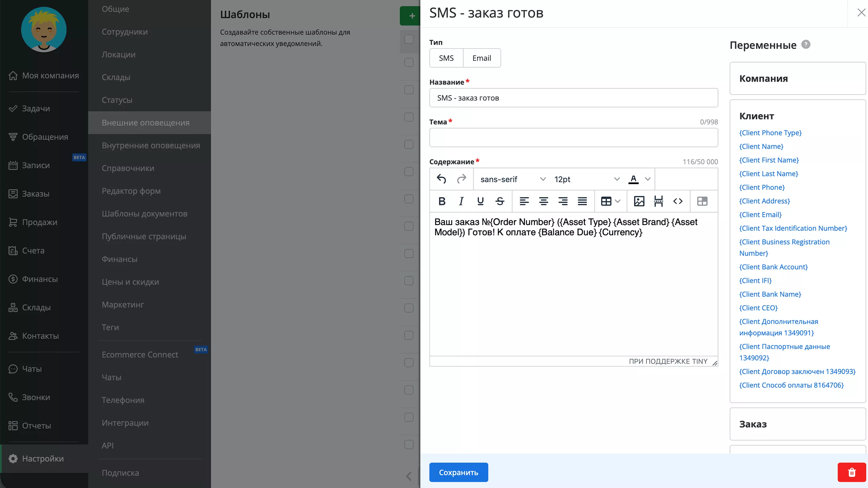Screen dimensions: 868x488
Task: Toggle bold formatting in content editor
Action: point(442,201)
